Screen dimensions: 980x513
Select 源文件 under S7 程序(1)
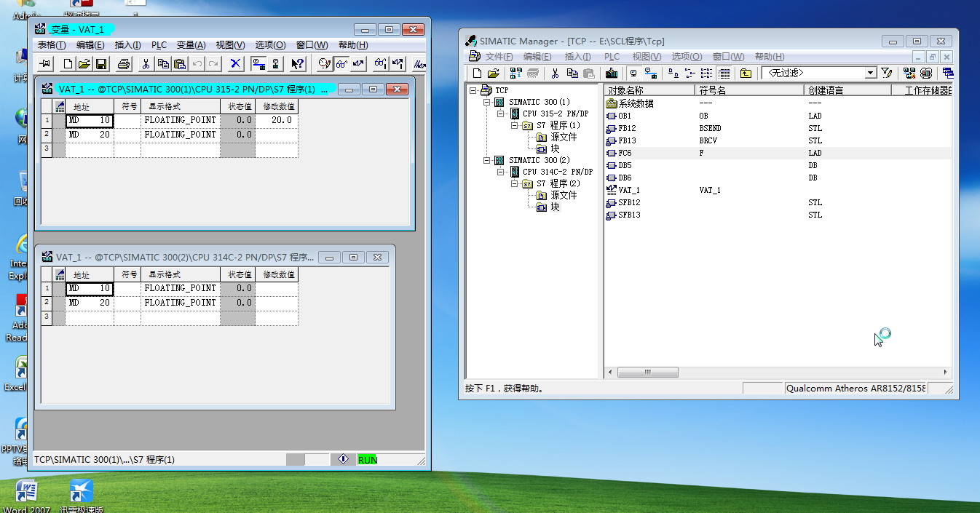tap(563, 137)
